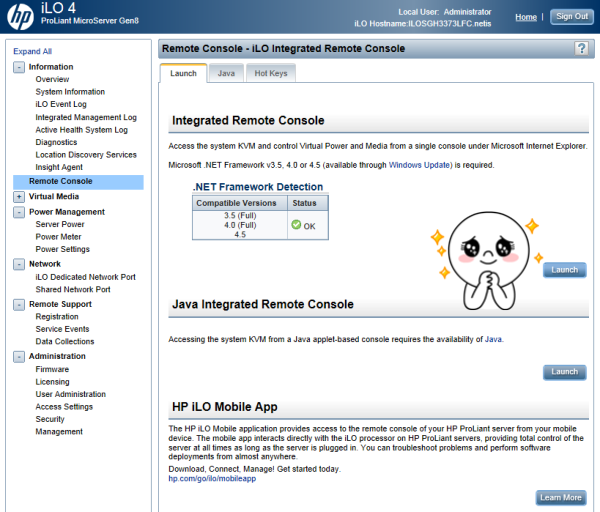Image resolution: width=600 pixels, height=512 pixels.
Task: Click the Sign Out button
Action: [x=572, y=17]
